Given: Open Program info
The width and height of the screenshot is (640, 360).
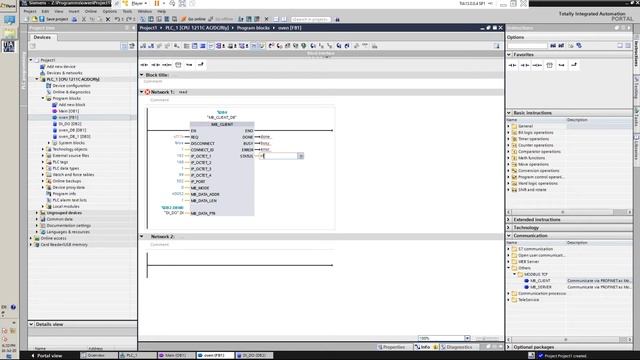Looking at the screenshot, I should pos(64,193).
